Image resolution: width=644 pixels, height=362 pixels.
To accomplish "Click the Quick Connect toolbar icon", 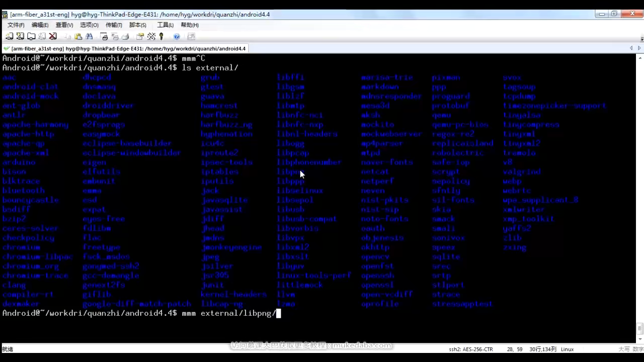I will pyautogui.click(x=20, y=37).
